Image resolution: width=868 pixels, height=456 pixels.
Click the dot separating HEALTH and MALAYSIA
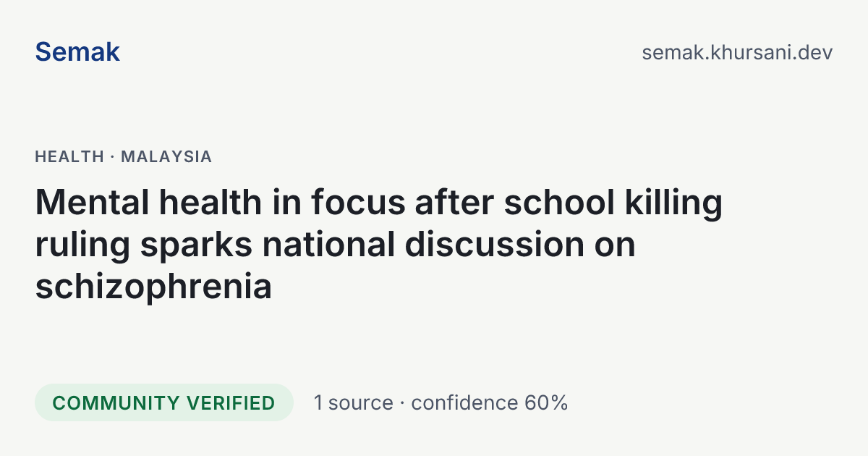113,156
